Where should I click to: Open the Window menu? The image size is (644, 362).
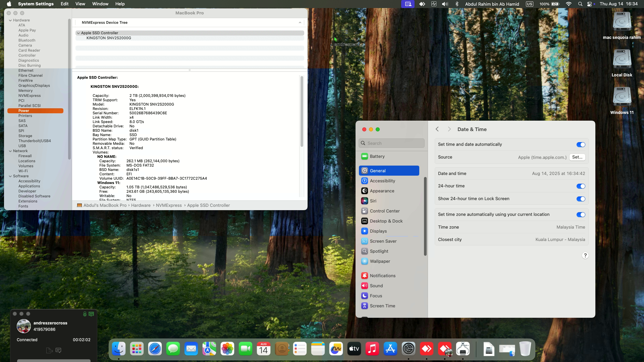pyautogui.click(x=100, y=4)
